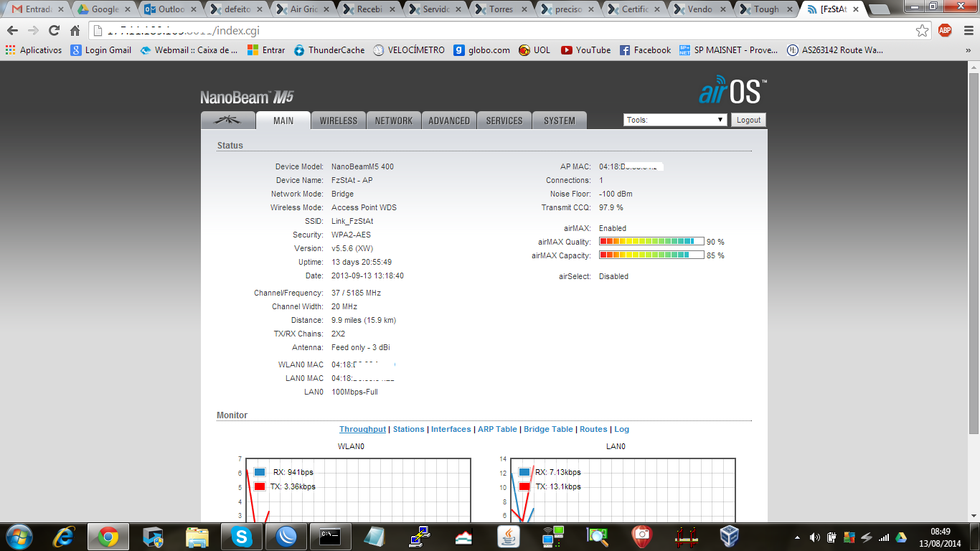980x551 pixels.
Task: Open the PuTTY icon in the taskbar
Action: tap(420, 537)
